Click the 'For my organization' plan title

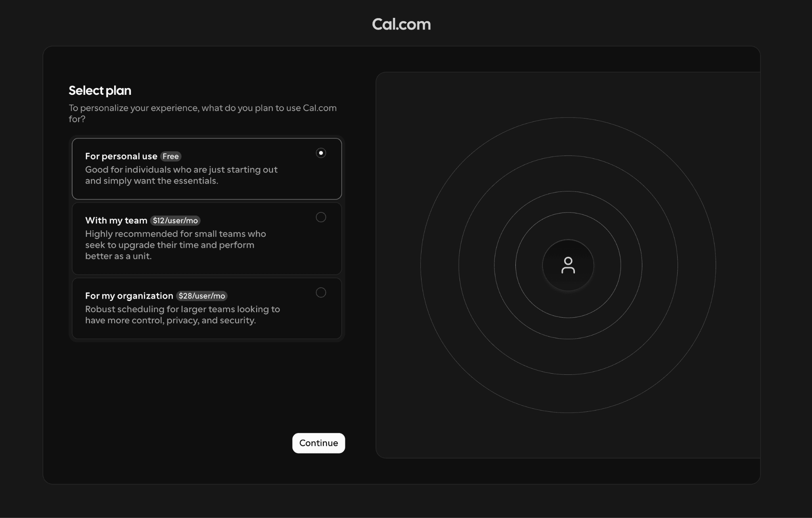129,296
